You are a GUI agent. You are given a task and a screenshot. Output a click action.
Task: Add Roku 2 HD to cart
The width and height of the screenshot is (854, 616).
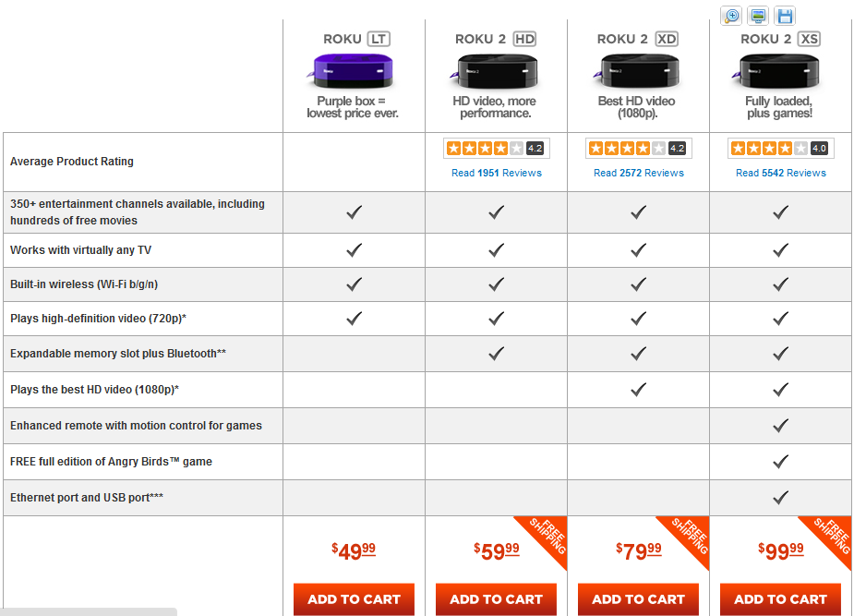[496, 599]
